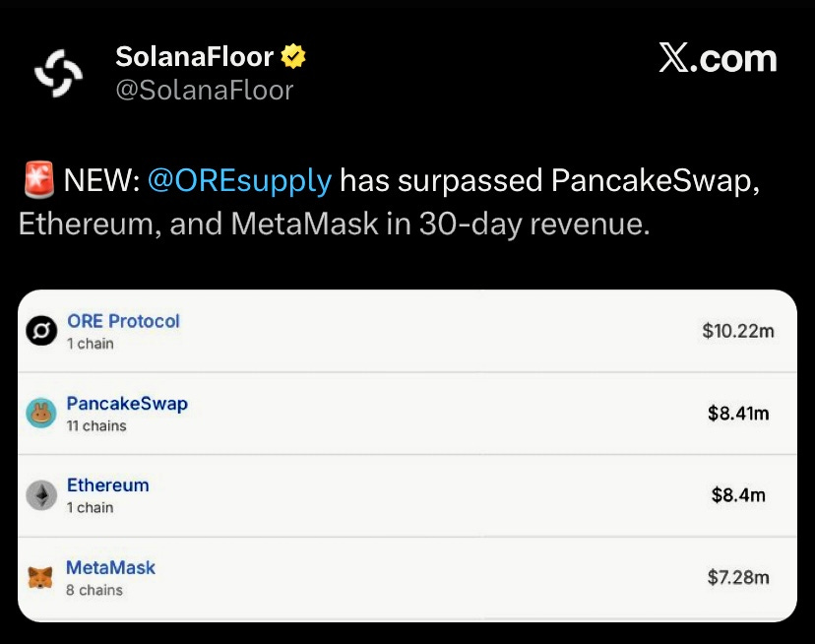Click the PancakeSwap bunny icon
The height and width of the screenshot is (644, 815).
point(41,414)
